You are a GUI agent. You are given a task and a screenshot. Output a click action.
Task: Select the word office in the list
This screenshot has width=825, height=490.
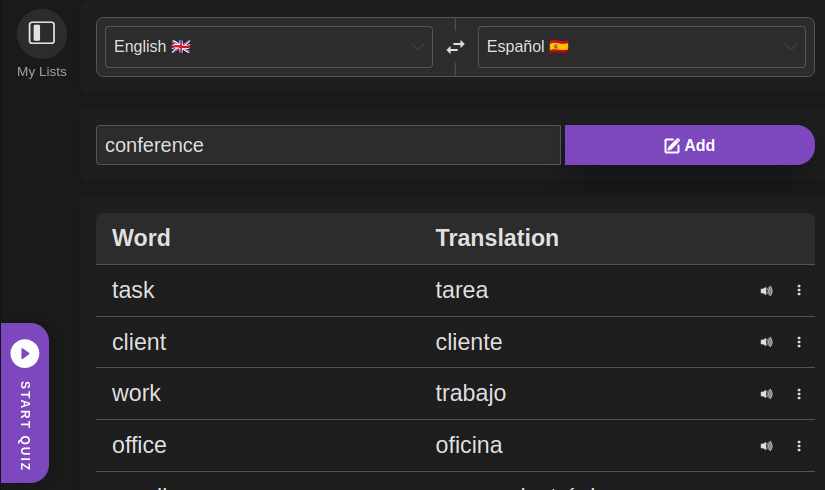139,446
